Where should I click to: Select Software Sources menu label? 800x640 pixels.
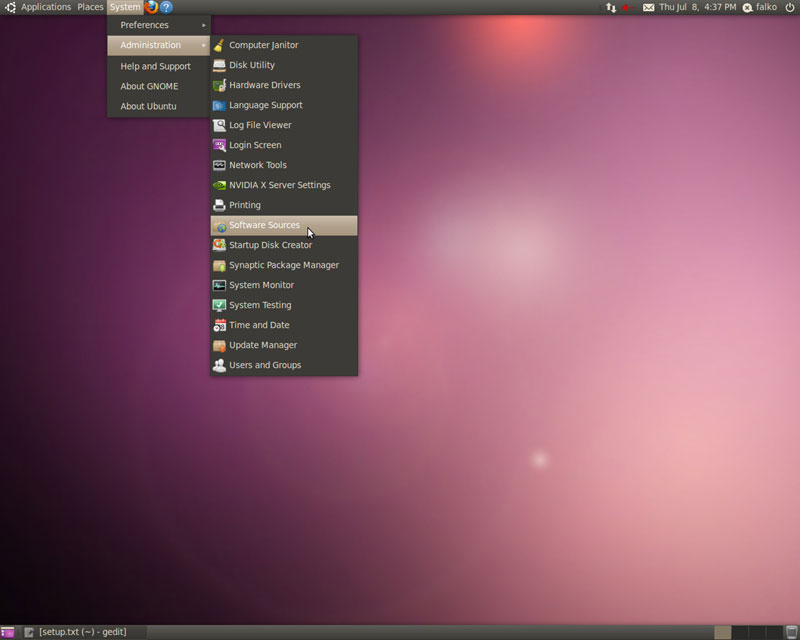click(264, 225)
